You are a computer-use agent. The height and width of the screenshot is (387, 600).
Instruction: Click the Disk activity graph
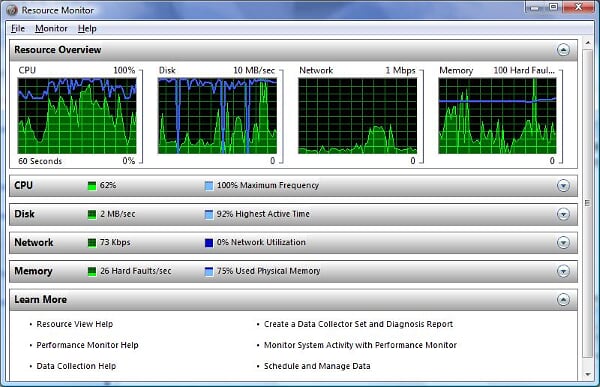217,116
